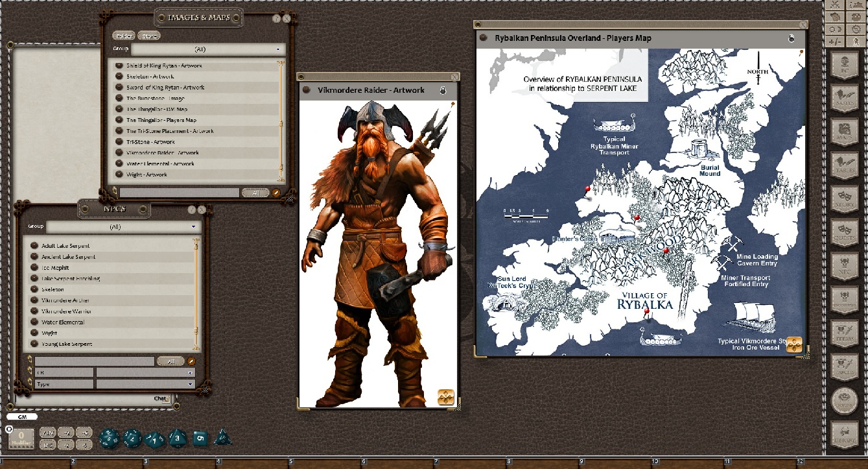This screenshot has width=868, height=469.
Task: Click the -2 modifier button
Action: pyautogui.click(x=65, y=446)
